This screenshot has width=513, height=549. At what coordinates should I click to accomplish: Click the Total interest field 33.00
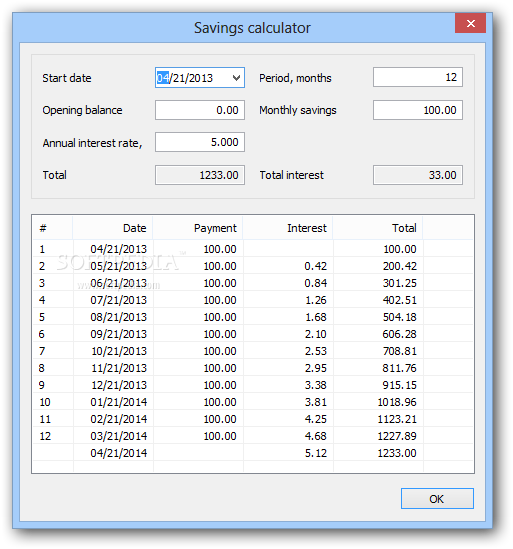click(x=417, y=175)
